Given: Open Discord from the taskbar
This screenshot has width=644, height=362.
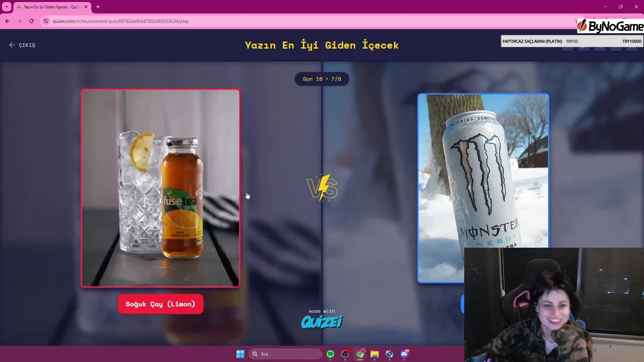Looking at the screenshot, I should (404, 354).
